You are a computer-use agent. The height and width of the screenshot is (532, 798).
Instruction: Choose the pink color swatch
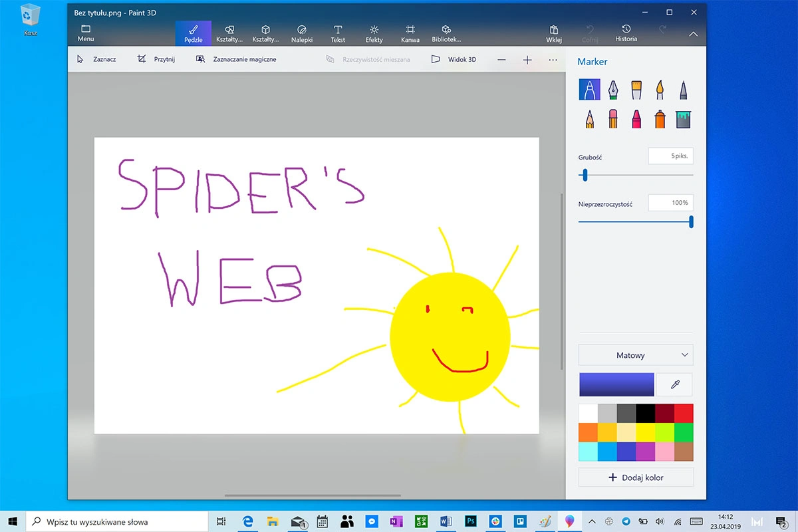664,452
